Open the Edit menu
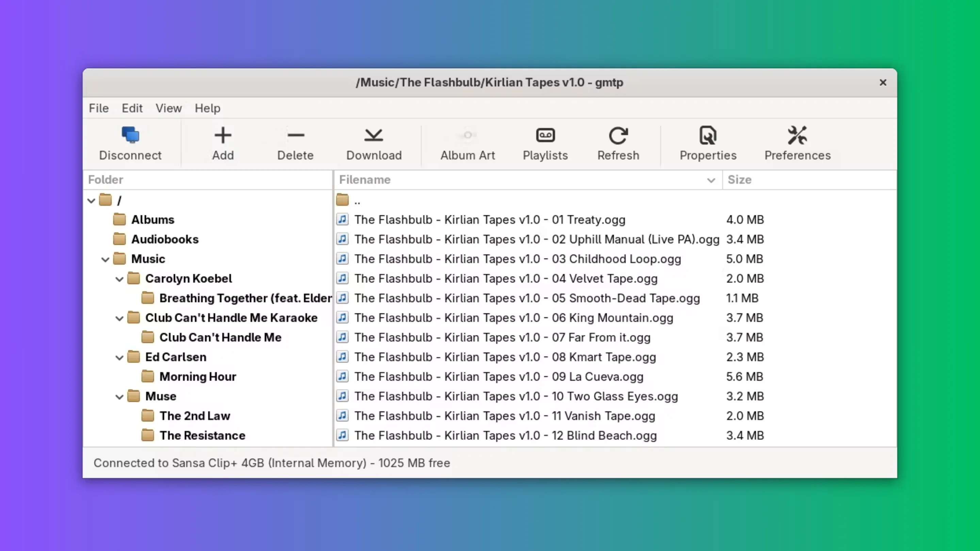 [x=132, y=108]
